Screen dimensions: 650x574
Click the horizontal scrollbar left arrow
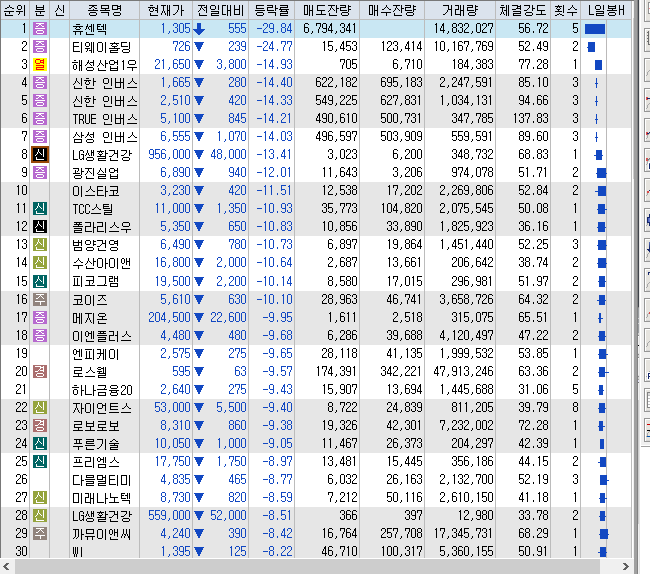tap(6, 566)
